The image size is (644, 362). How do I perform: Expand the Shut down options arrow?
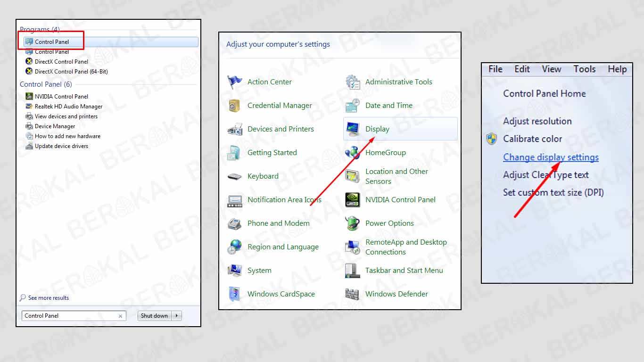coord(177,315)
